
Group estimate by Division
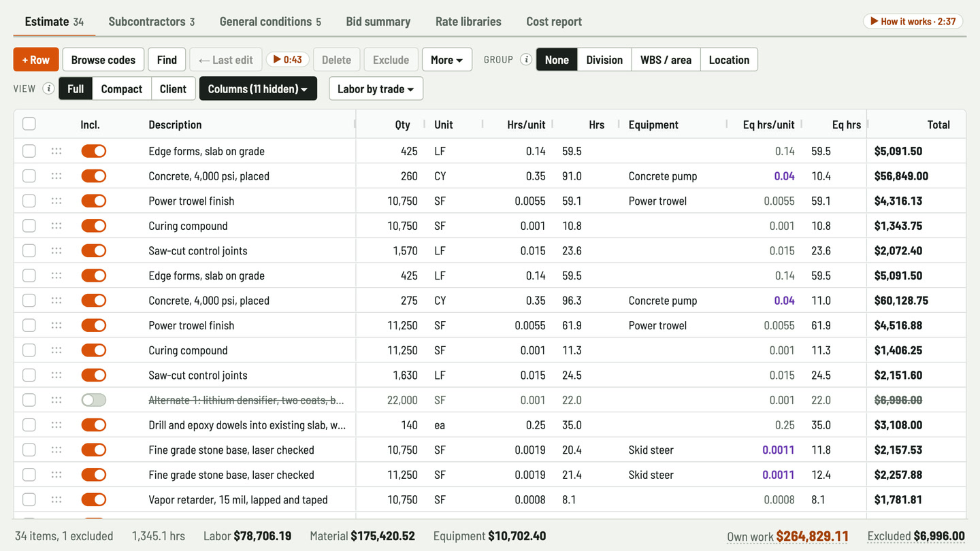(604, 60)
